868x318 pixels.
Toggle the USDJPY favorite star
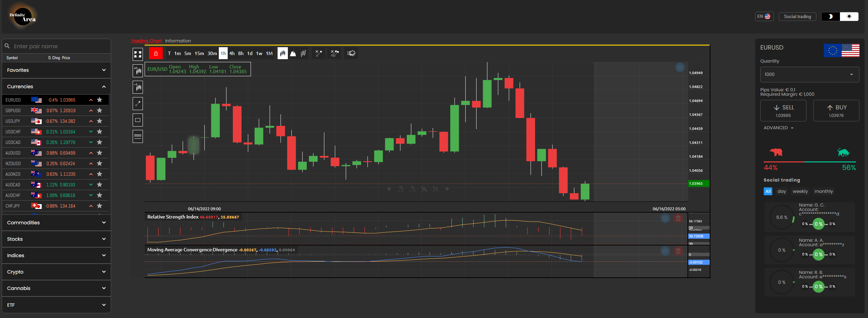pos(99,121)
